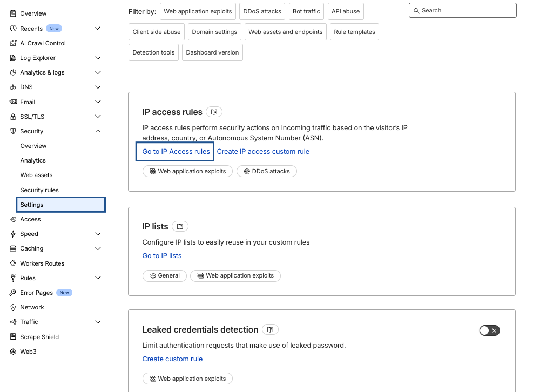Screen dimensions: 533x392
Task: Follow the Go to IP Access rules link
Action: click(x=176, y=152)
